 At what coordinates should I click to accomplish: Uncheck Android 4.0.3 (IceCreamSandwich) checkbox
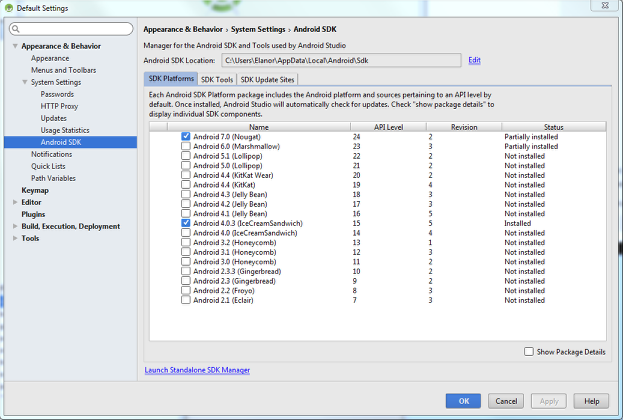pos(186,223)
